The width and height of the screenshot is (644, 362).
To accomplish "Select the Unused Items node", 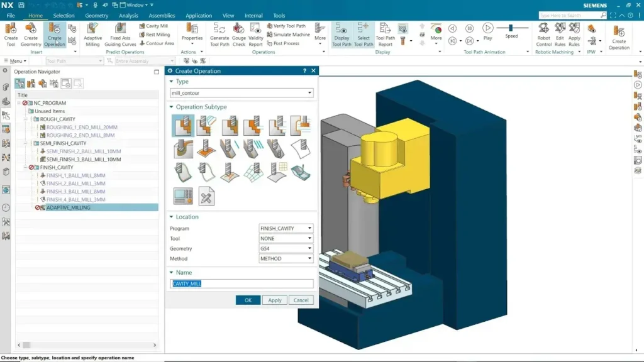I will 50,111.
